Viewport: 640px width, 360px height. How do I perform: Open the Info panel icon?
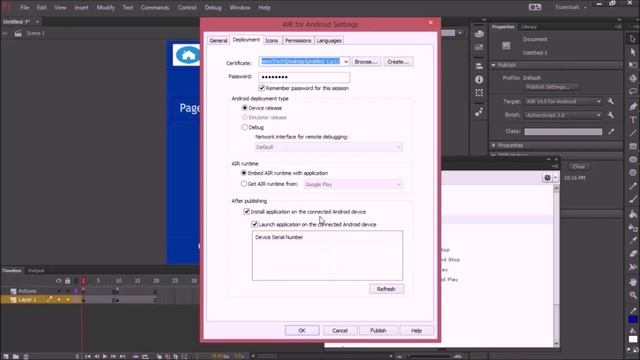click(479, 80)
